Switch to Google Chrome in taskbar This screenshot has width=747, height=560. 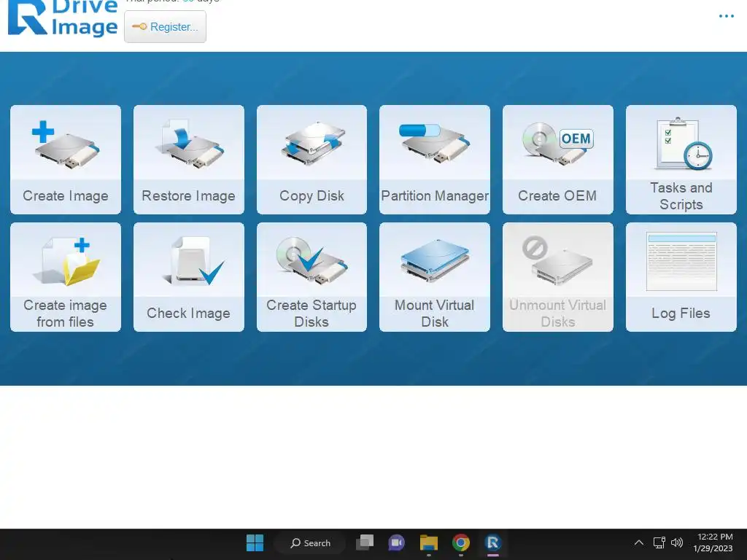(461, 542)
